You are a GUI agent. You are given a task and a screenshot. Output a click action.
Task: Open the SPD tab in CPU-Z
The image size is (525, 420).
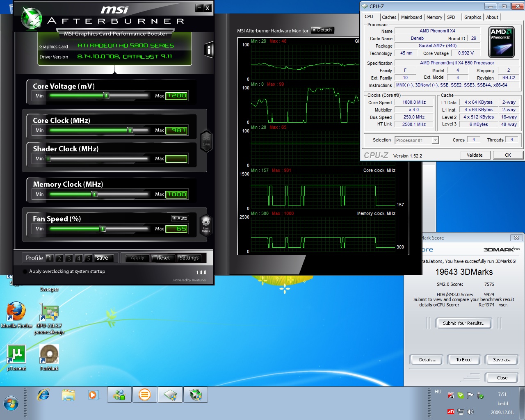click(451, 17)
